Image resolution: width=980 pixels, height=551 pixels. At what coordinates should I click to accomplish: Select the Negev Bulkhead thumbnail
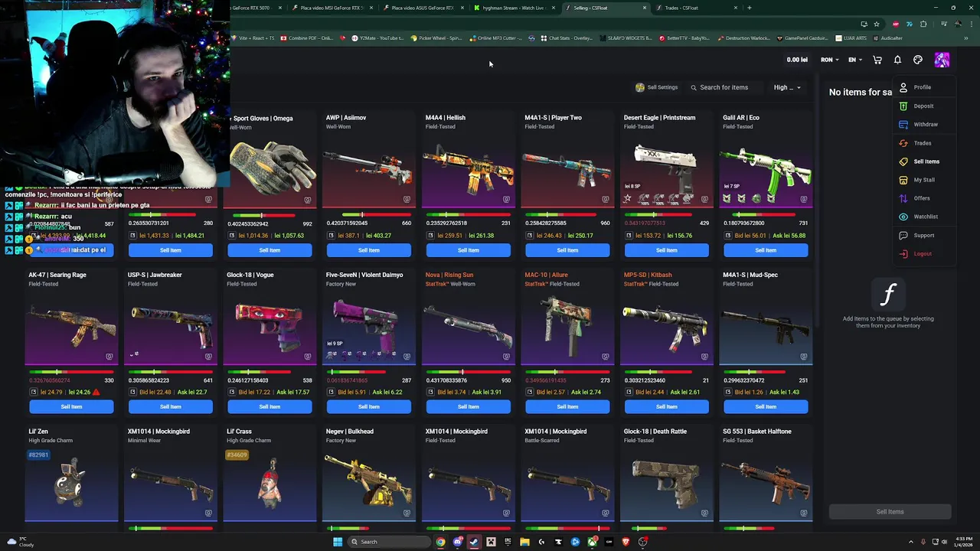click(x=369, y=484)
